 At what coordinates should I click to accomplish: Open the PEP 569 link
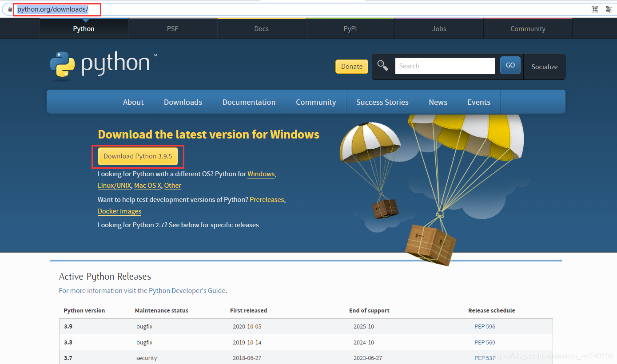[x=485, y=342]
